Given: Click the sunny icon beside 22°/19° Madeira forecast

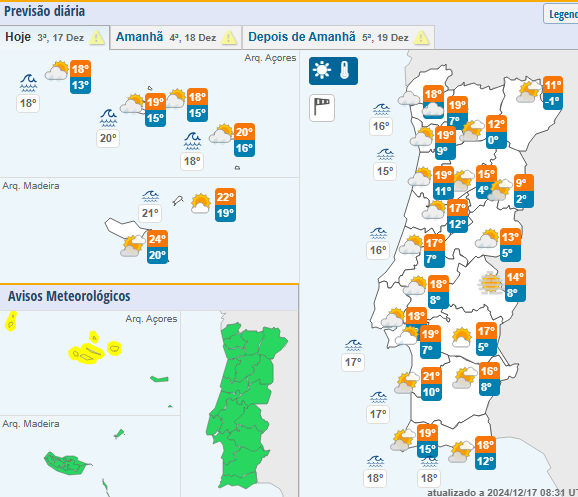Looking at the screenshot, I should [201, 204].
